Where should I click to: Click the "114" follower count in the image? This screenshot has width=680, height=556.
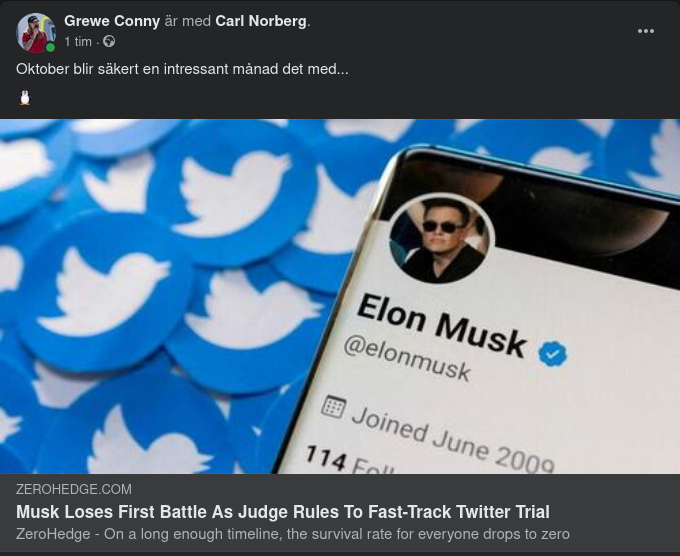[326, 457]
